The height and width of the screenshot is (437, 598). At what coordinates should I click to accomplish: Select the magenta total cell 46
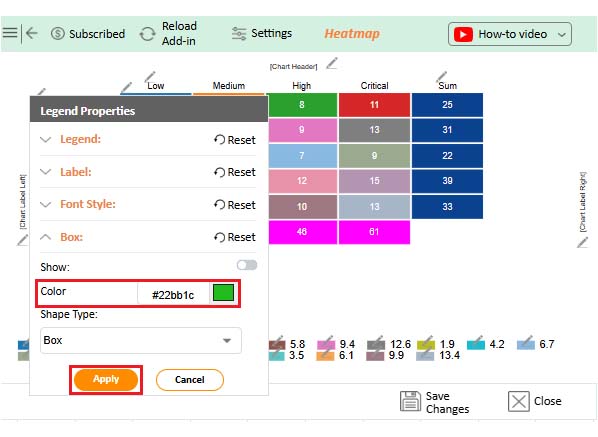point(303,232)
